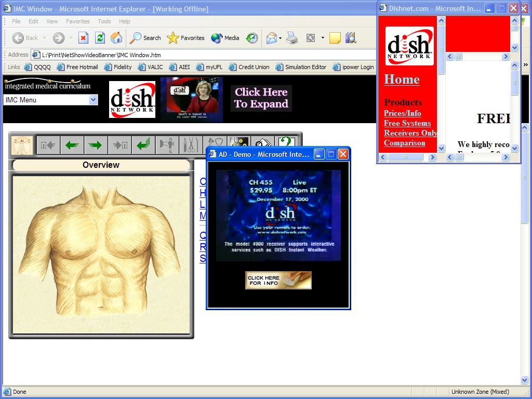Open the Edit menu
Screen dimensions: 532x399
tap(33, 21)
